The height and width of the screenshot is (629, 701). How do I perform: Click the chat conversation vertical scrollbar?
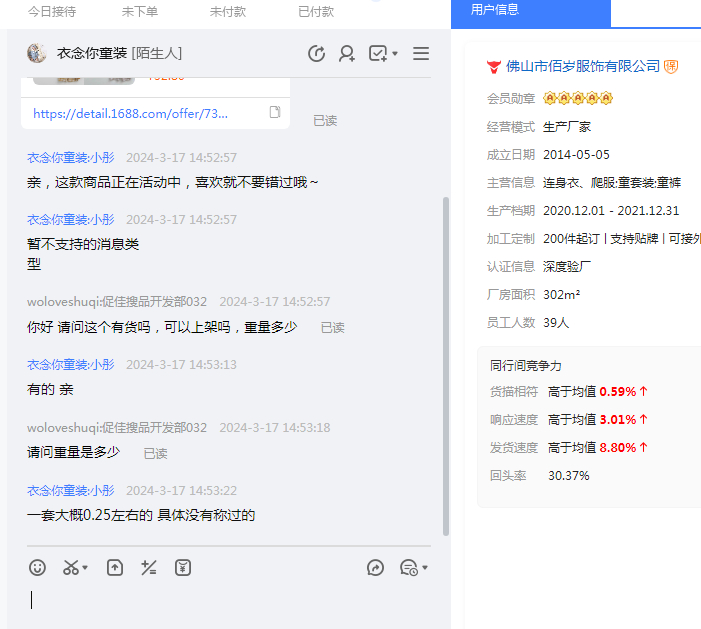446,360
